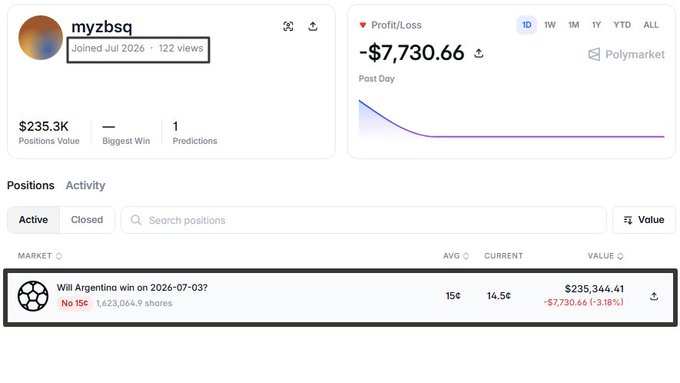Open the myzbsq profile avatar

[x=40, y=38]
